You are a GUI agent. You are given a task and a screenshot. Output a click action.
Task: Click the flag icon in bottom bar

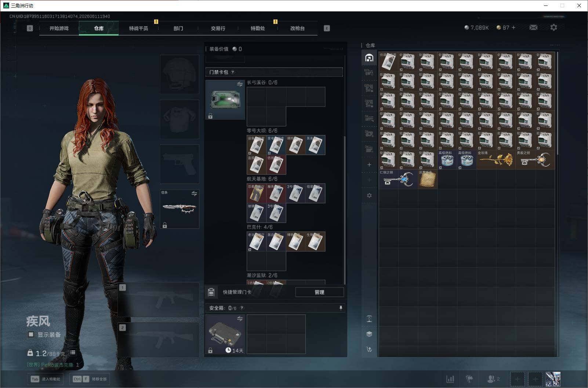click(469, 379)
